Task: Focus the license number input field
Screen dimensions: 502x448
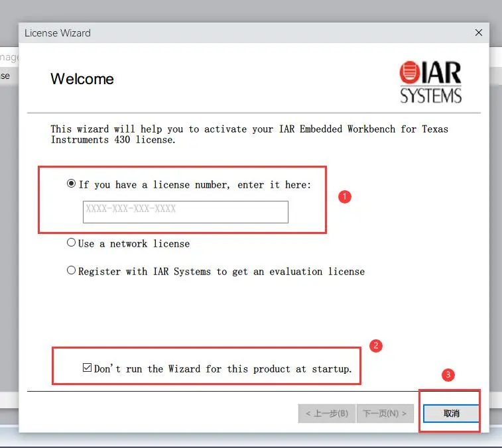Action: (x=185, y=212)
